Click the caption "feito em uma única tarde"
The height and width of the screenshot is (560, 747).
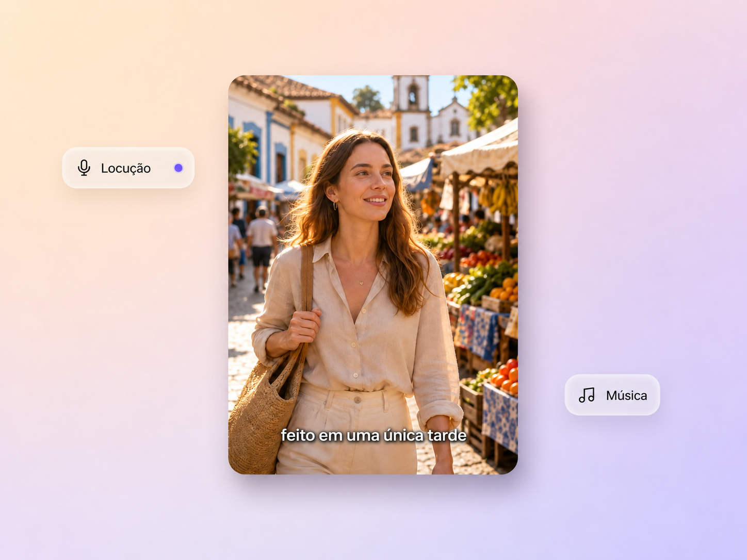[x=373, y=435]
